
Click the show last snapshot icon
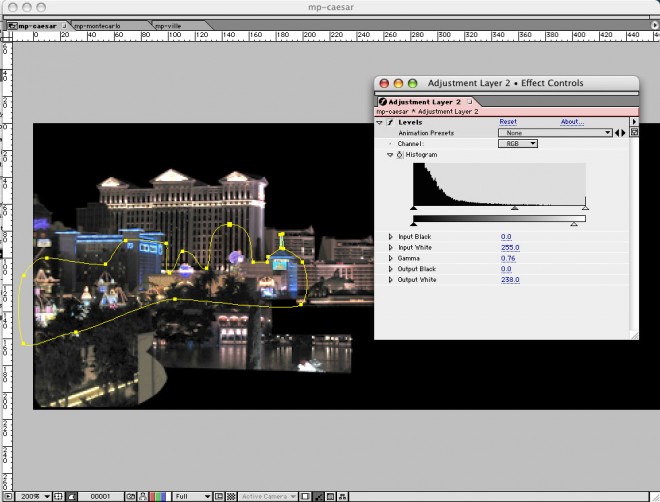click(143, 496)
